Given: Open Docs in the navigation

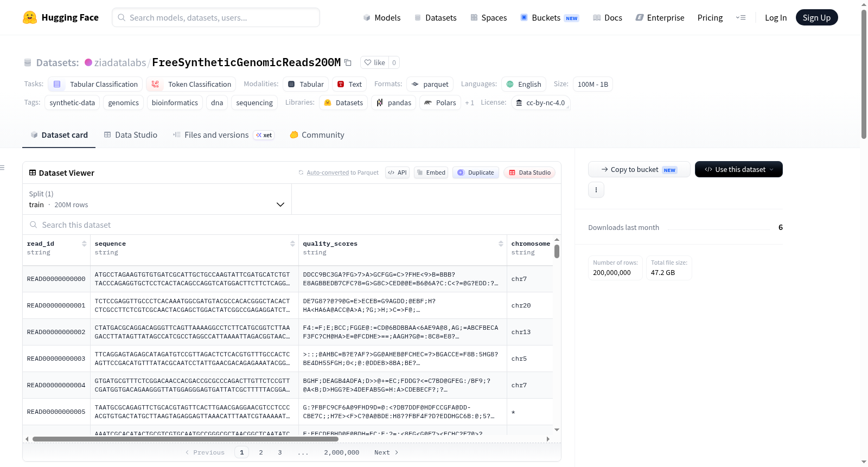Looking at the screenshot, I should click(608, 17).
